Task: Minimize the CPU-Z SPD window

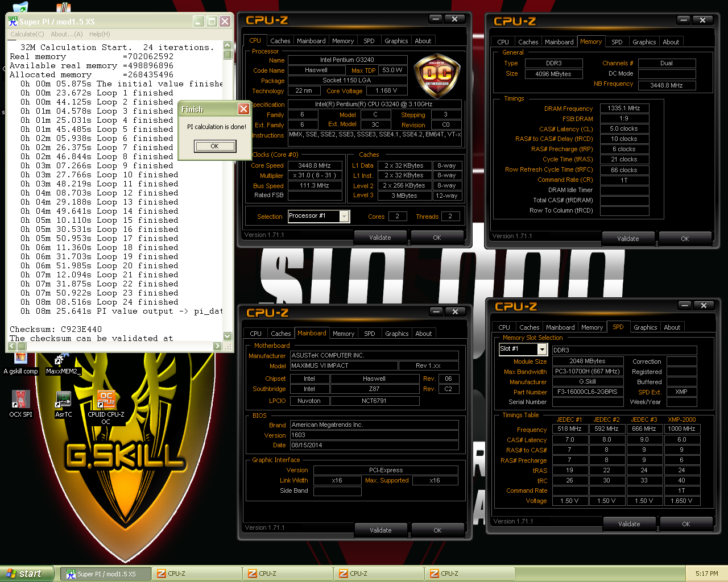Action: [684, 306]
